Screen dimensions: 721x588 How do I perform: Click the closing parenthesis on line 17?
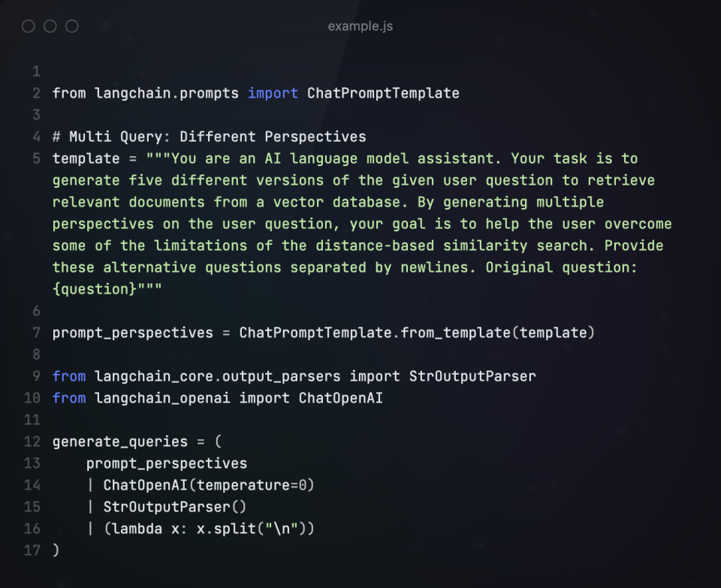pos(56,550)
